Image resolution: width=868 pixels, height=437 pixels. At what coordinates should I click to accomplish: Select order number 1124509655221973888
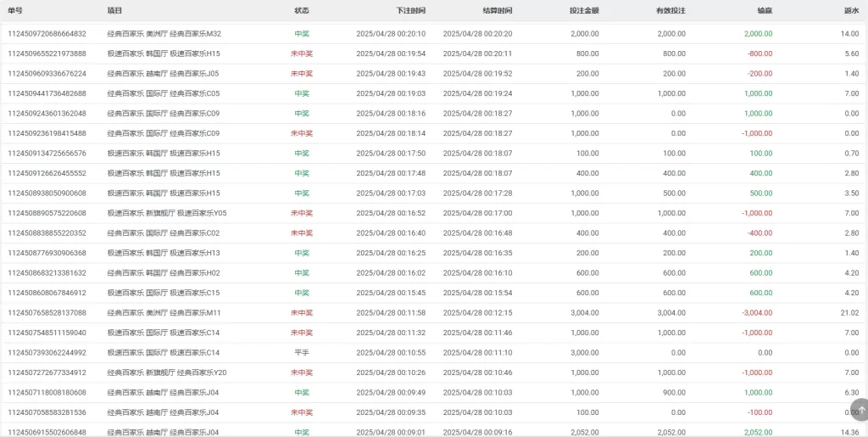click(x=47, y=53)
